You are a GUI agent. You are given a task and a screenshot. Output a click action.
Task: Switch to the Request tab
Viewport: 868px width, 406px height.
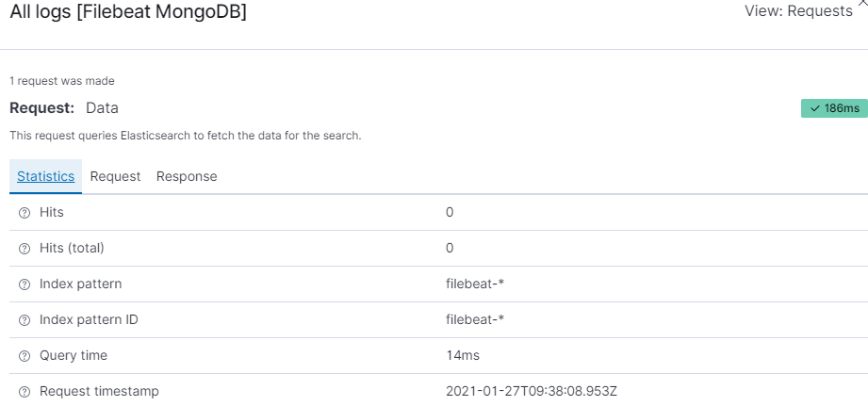(x=115, y=176)
